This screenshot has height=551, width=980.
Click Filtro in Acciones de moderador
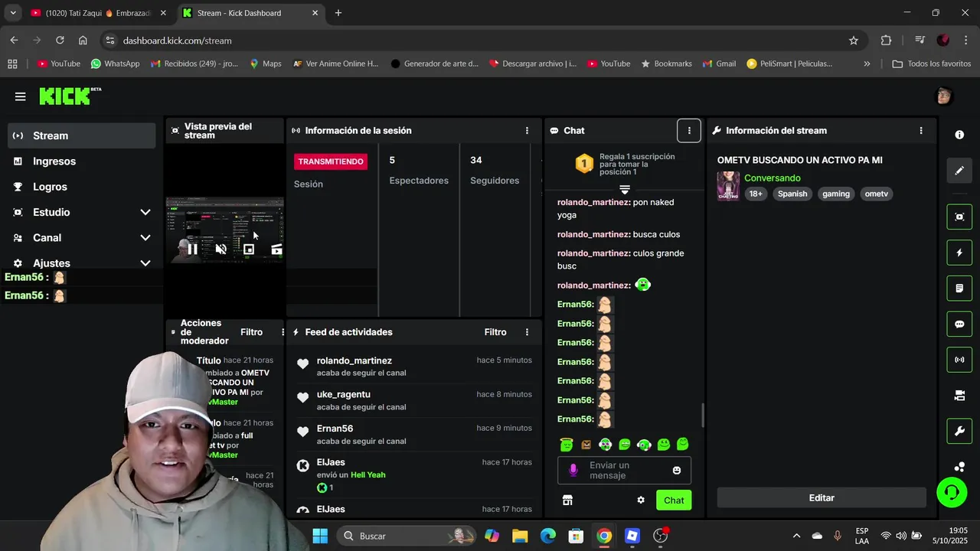[251, 332]
